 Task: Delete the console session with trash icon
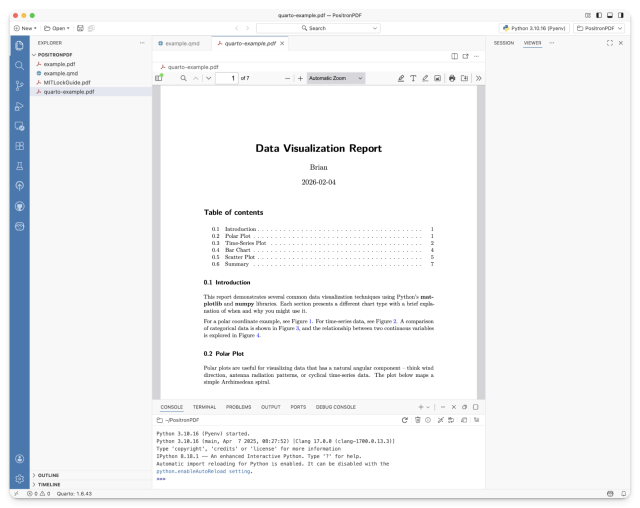[418, 420]
